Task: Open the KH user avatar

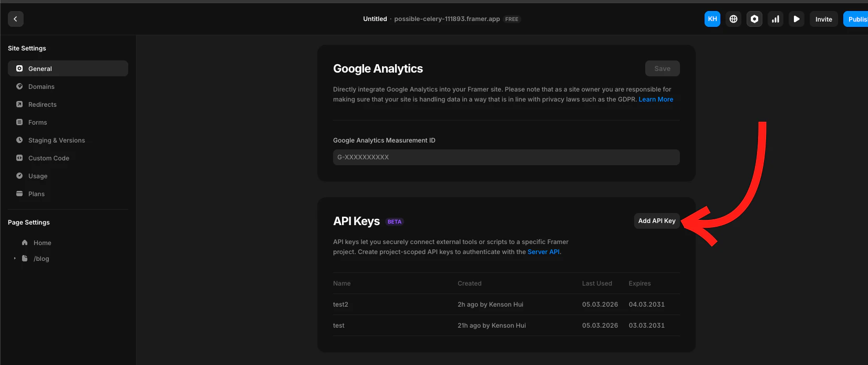Action: point(712,19)
